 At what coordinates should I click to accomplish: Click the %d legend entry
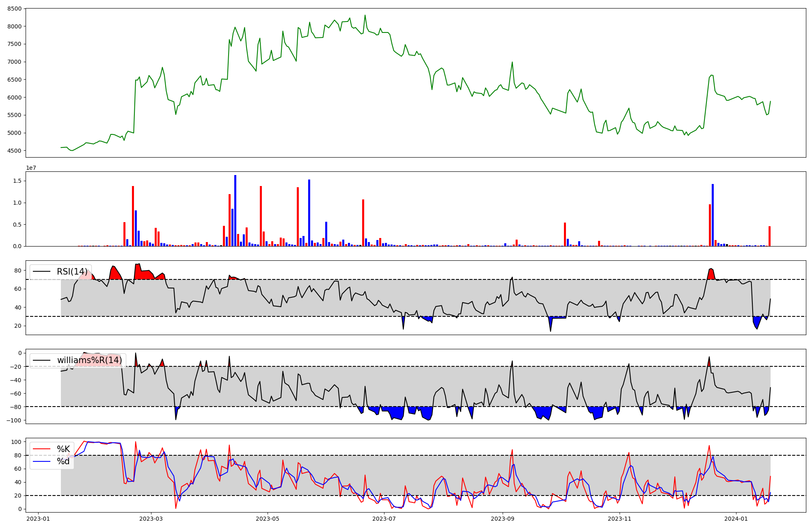tap(63, 461)
